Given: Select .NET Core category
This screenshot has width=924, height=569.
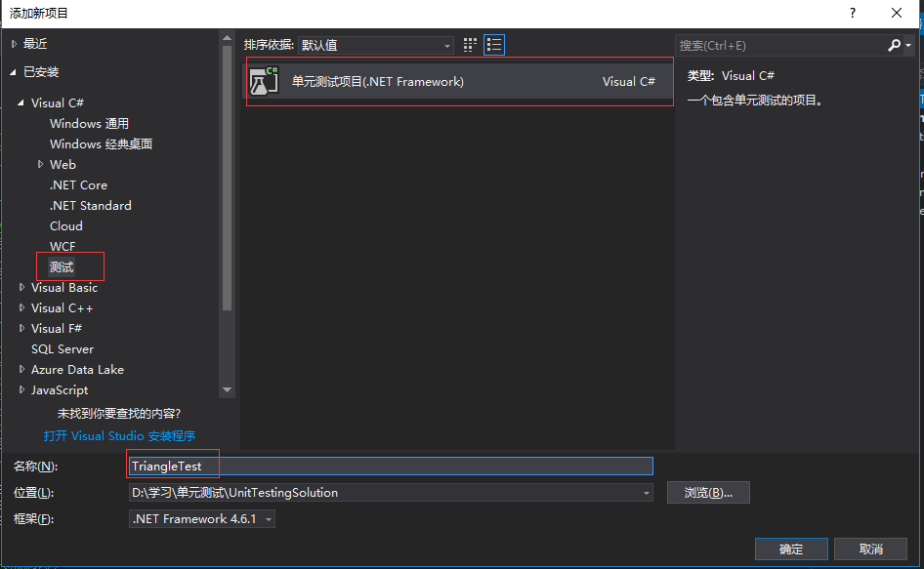Looking at the screenshot, I should point(78,185).
